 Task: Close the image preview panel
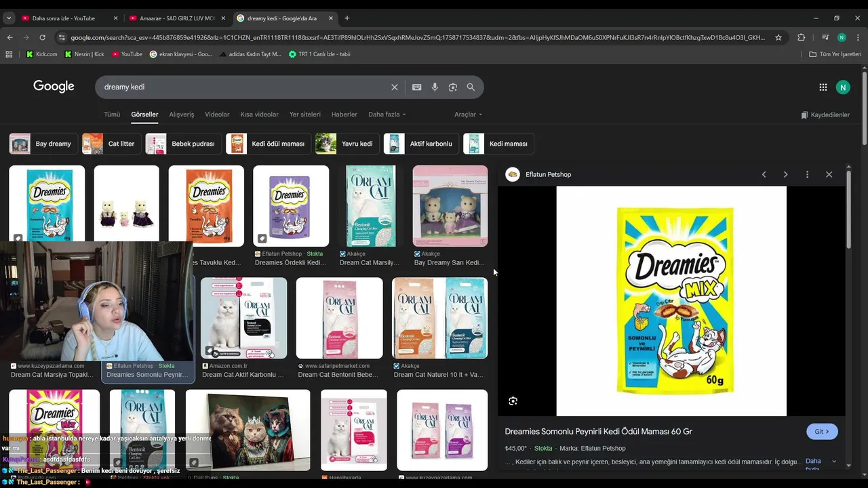pos(829,175)
